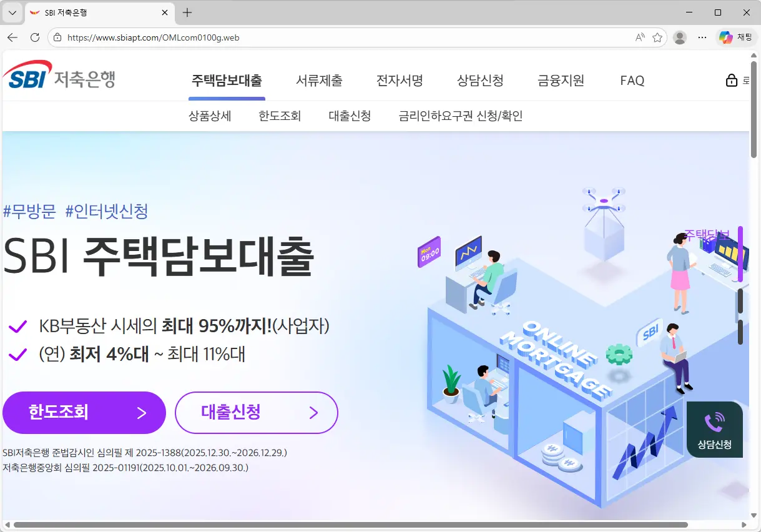Go to FAQ menu

(x=632, y=81)
